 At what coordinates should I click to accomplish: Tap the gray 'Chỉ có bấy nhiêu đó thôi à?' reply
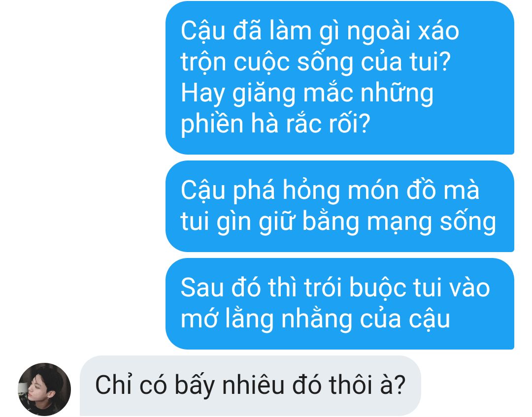click(250, 386)
